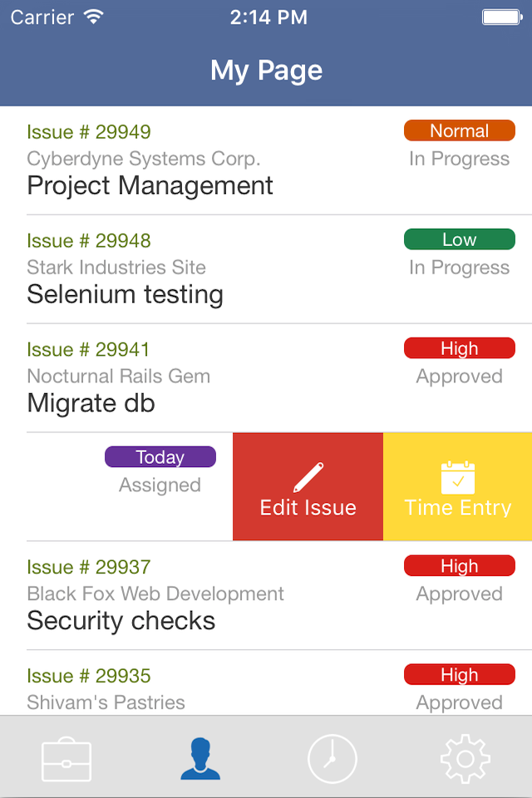Open the gear settings tab

point(465,759)
